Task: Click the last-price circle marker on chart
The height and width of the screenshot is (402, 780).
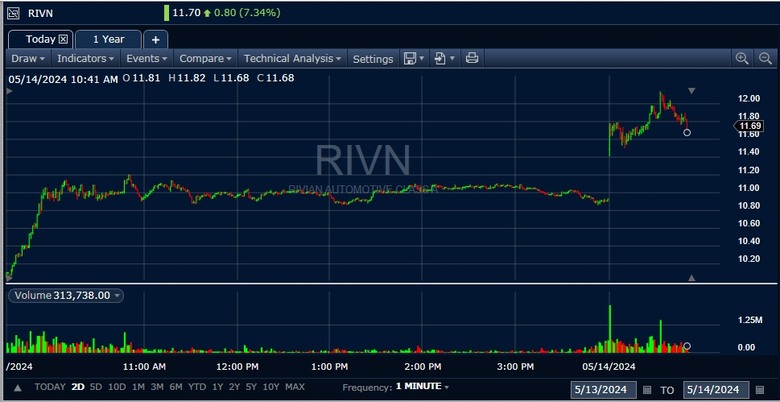Action: (x=687, y=132)
